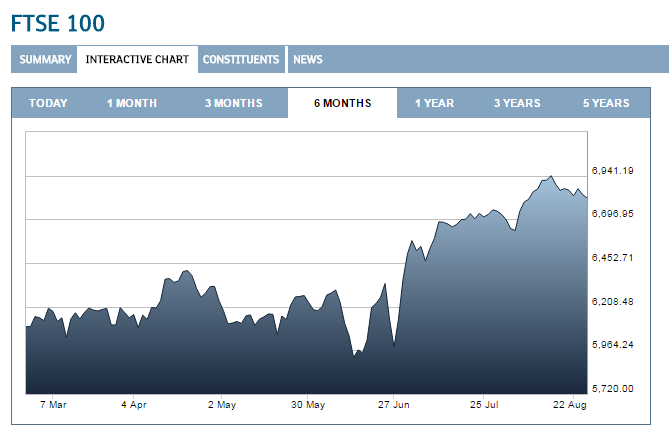Open the Summary tab
The width and height of the screenshot is (669, 440).
click(44, 59)
